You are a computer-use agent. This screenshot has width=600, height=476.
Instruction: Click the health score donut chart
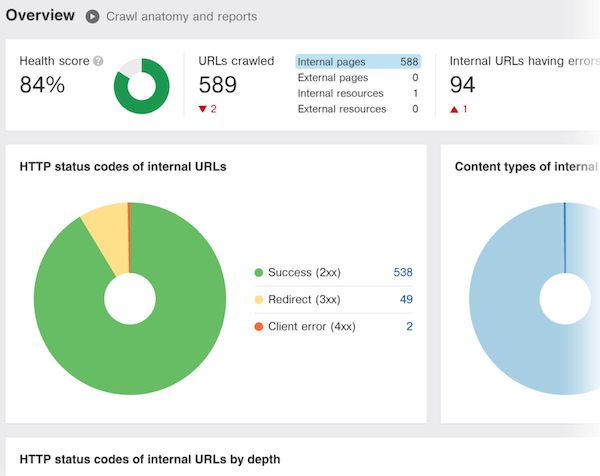pos(142,86)
